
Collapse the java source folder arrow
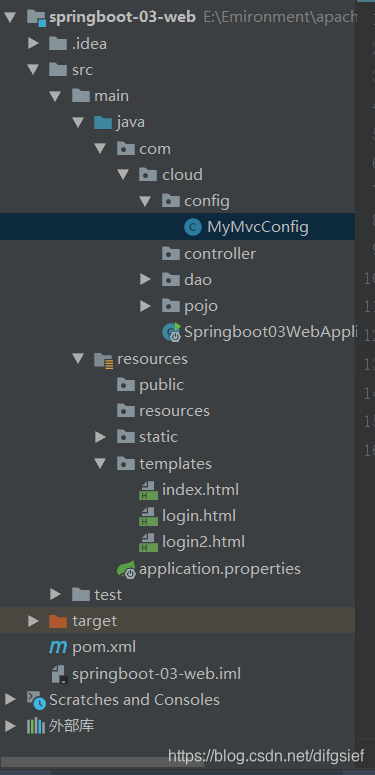pos(78,123)
